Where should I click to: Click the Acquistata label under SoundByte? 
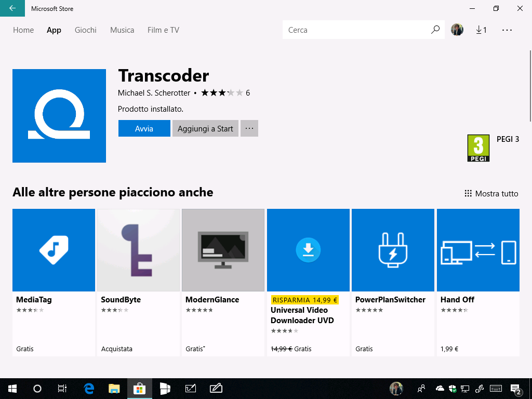click(x=117, y=349)
